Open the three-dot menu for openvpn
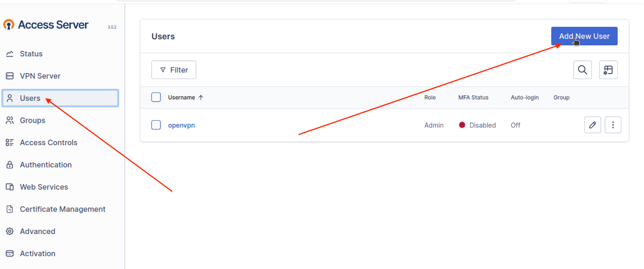644x269 pixels. point(613,125)
